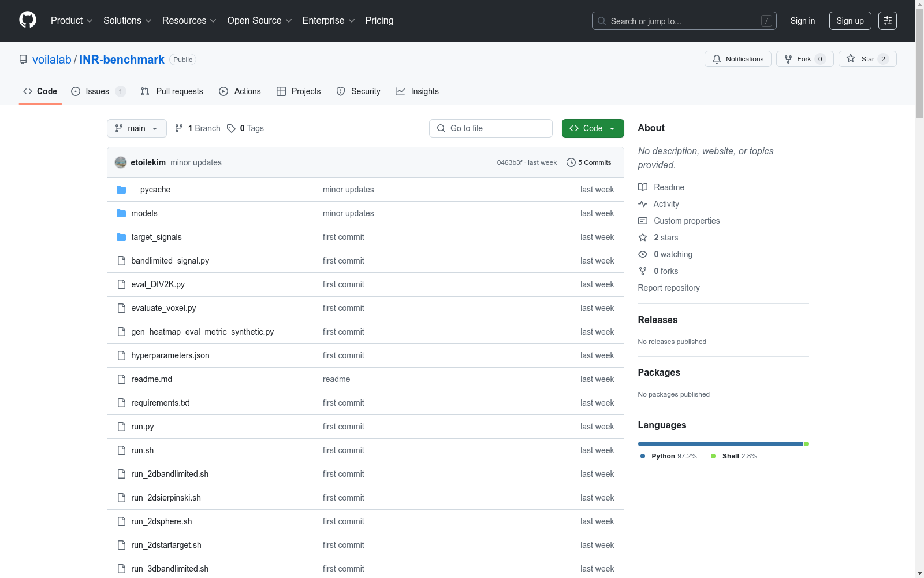Open run_2dstartarget.sh file
Viewport: 924px width, 578px height.
click(166, 545)
